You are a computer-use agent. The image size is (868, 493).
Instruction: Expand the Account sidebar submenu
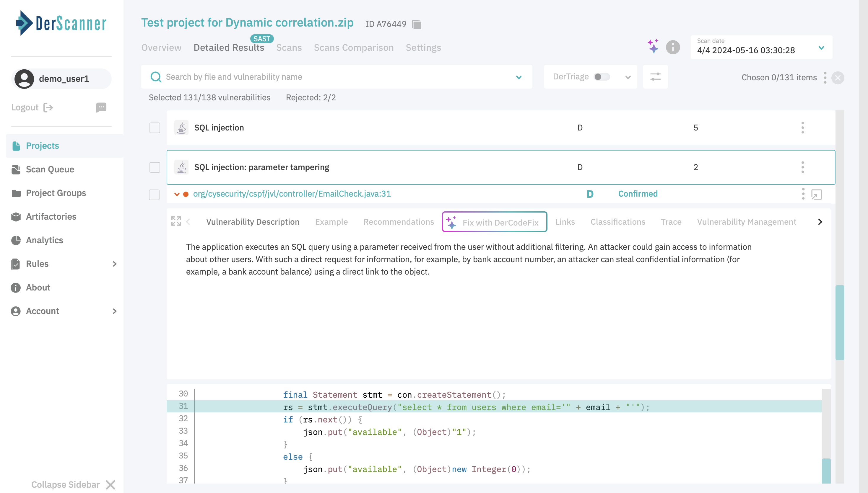(x=115, y=311)
